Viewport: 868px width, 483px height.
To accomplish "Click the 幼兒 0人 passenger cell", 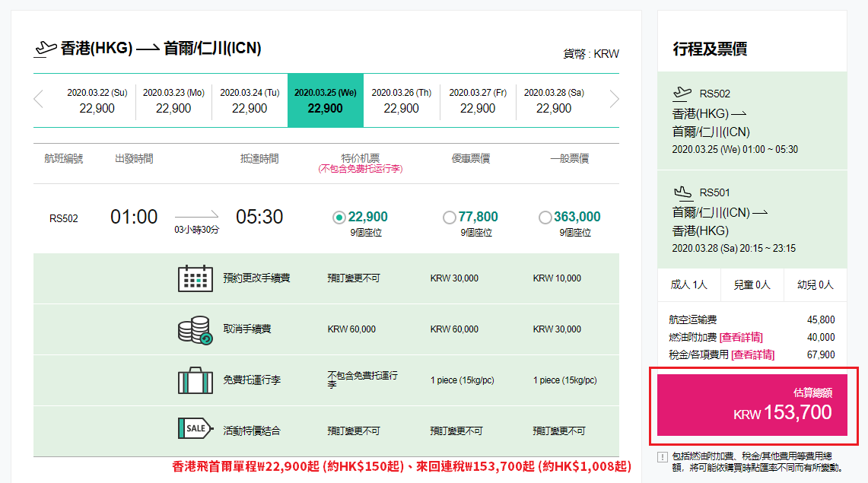I will click(x=816, y=285).
